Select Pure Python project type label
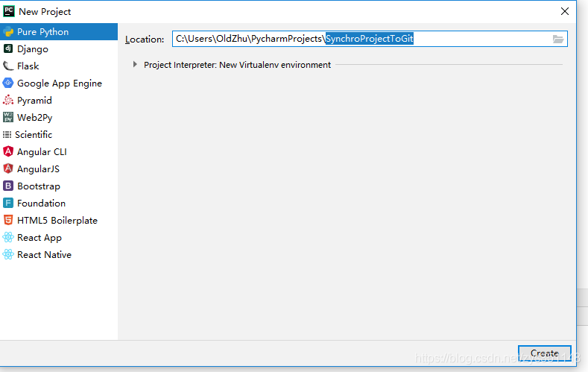Viewport: 588px width, 372px height. pos(42,32)
